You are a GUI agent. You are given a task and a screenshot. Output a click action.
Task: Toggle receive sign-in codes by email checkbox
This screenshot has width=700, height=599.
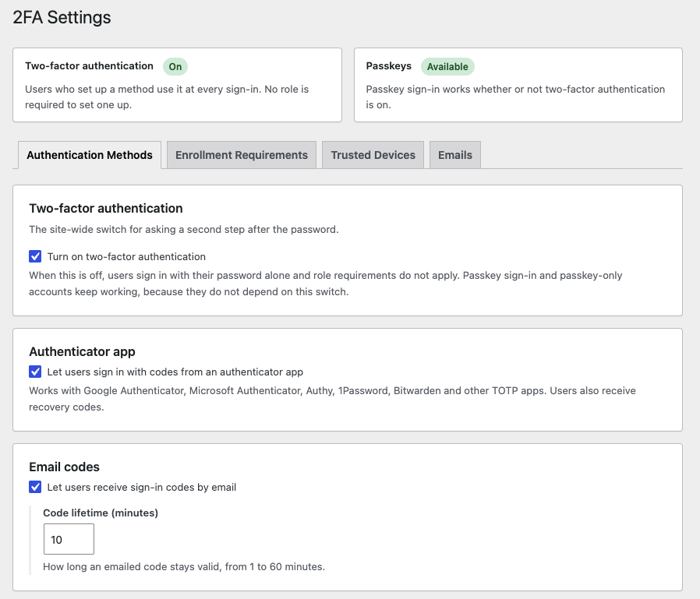[x=35, y=487]
